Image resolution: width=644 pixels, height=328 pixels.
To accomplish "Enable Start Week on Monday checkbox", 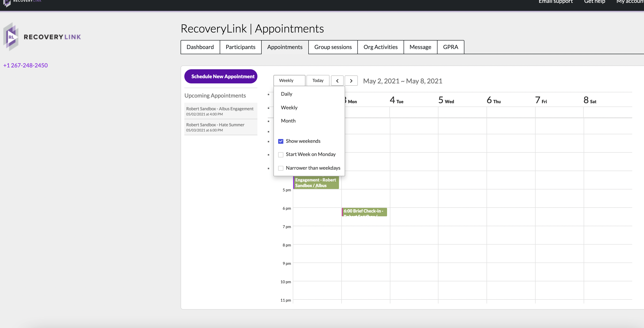I will coord(281,155).
